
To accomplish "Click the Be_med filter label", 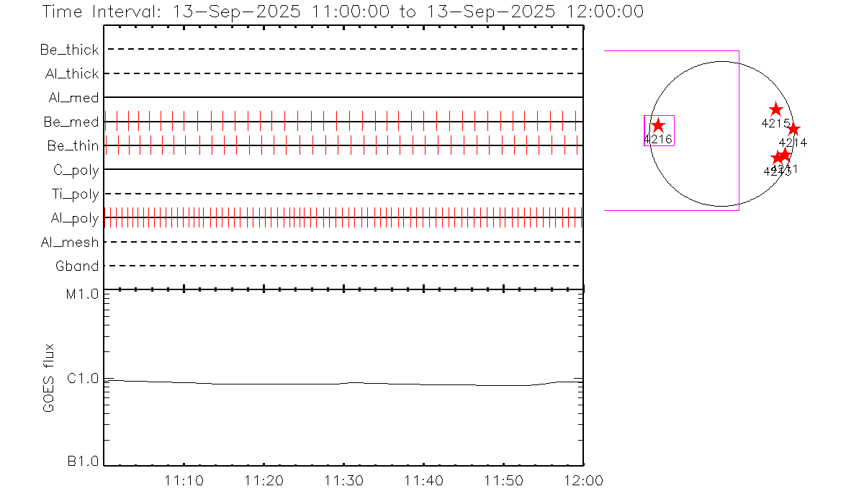I will tap(71, 122).
